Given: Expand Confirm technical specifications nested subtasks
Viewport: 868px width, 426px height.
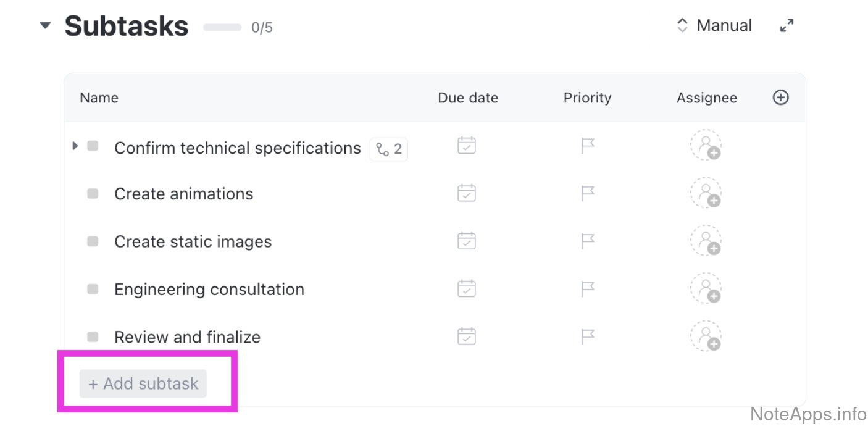Looking at the screenshot, I should tap(75, 146).
